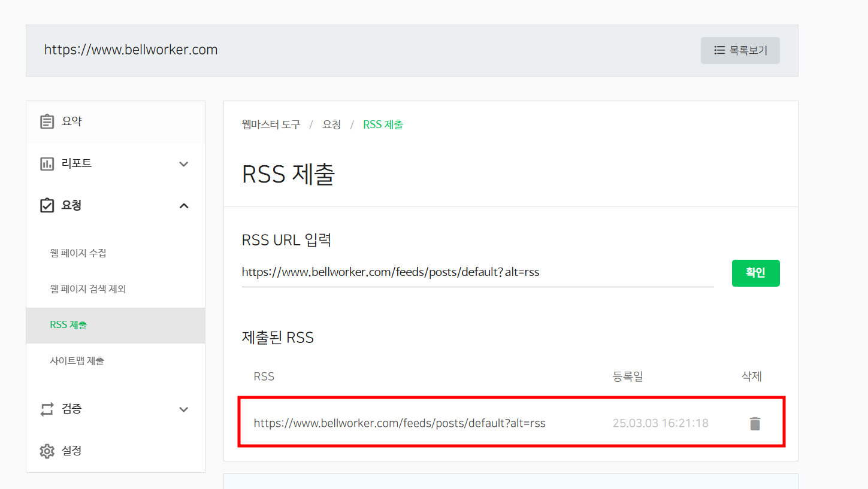This screenshot has width=868, height=489.
Task: Click the submitted RSS feed URL text
Action: point(400,423)
